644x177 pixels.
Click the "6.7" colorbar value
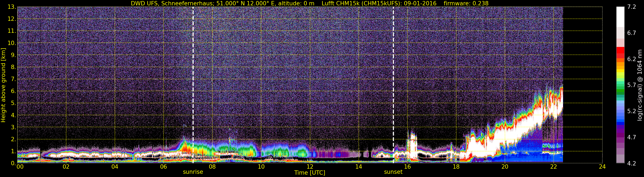click(x=632, y=33)
